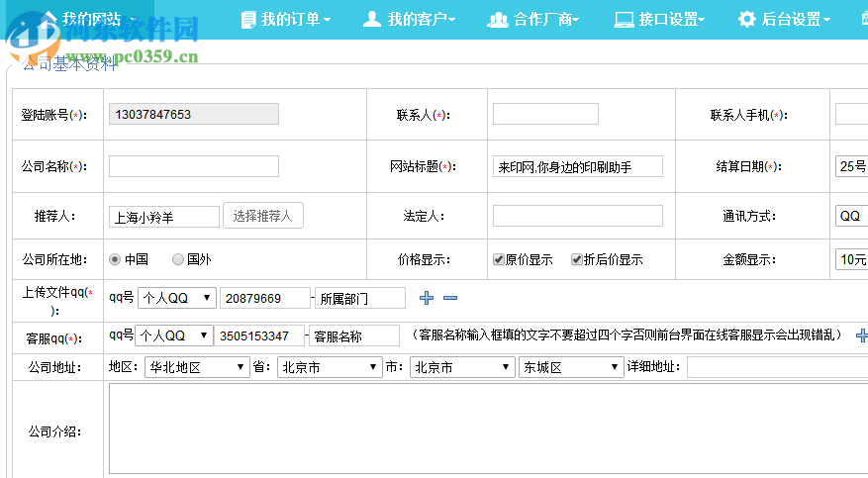Open the 接口设置 menu
This screenshot has width=868, height=478.
coord(659,20)
